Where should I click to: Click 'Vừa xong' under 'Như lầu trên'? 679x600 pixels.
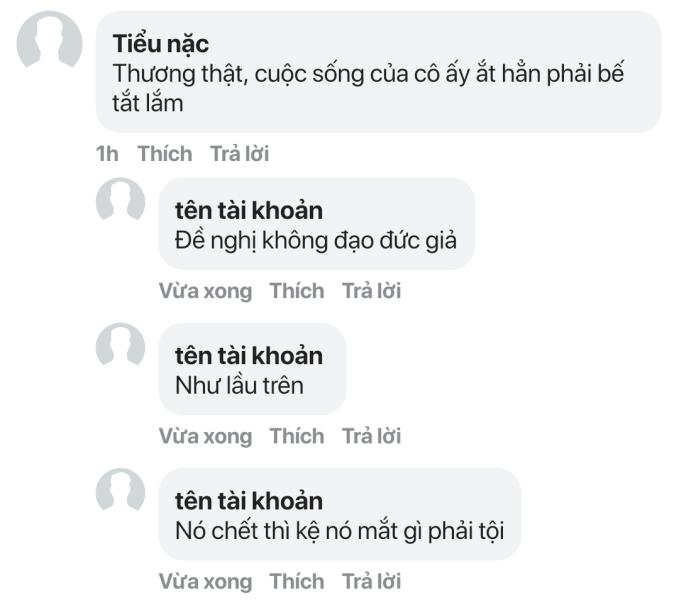click(205, 436)
